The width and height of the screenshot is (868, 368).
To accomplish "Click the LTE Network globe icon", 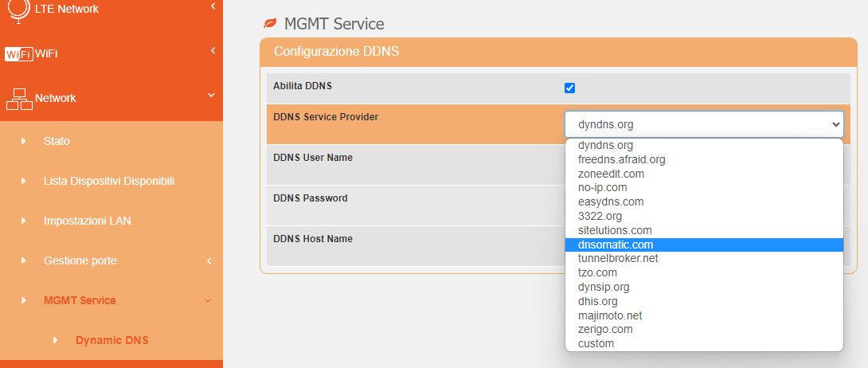I will 17,10.
